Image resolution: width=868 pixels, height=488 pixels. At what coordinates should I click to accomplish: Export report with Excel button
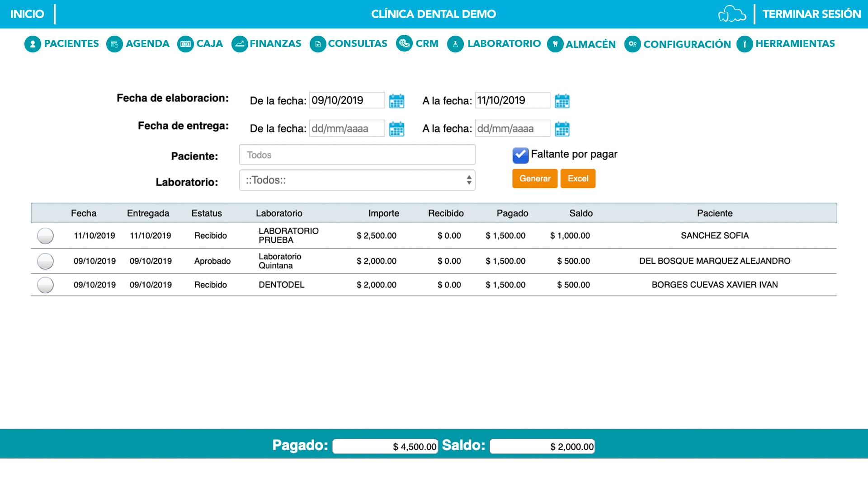click(x=578, y=178)
